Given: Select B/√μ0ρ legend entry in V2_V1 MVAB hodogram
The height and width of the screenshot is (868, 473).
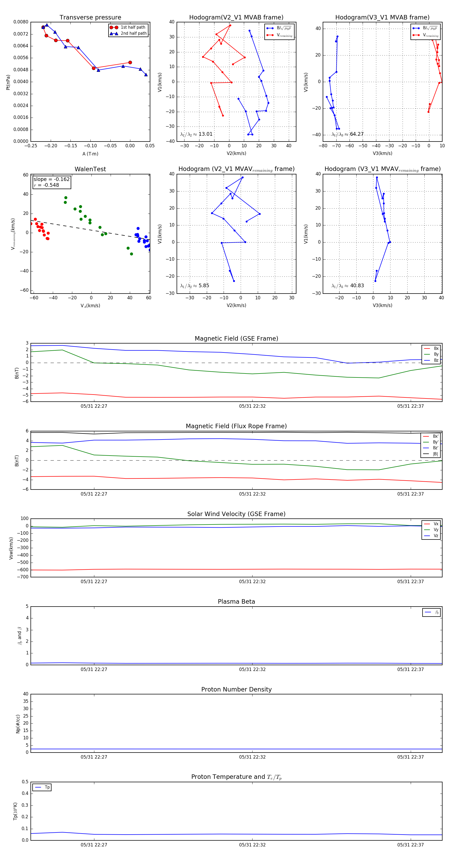Looking at the screenshot, I should pos(279,28).
